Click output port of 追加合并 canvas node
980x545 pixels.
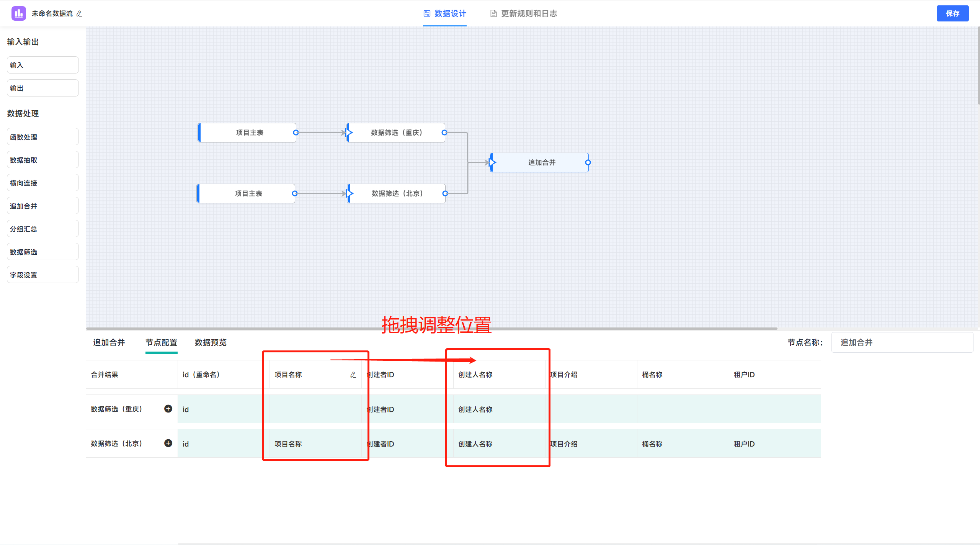tap(588, 162)
